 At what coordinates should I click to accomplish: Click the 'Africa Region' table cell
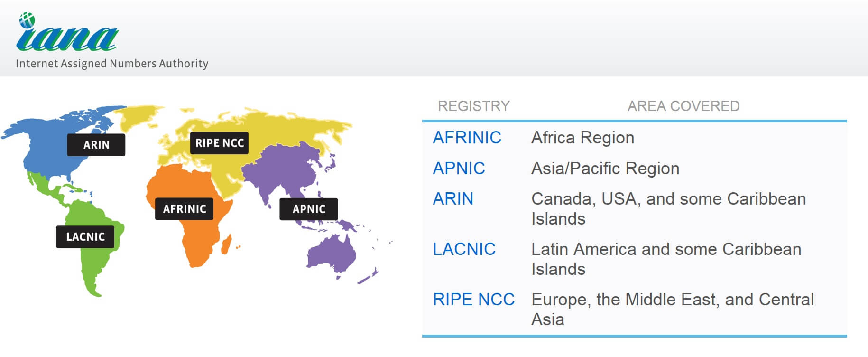coord(582,138)
